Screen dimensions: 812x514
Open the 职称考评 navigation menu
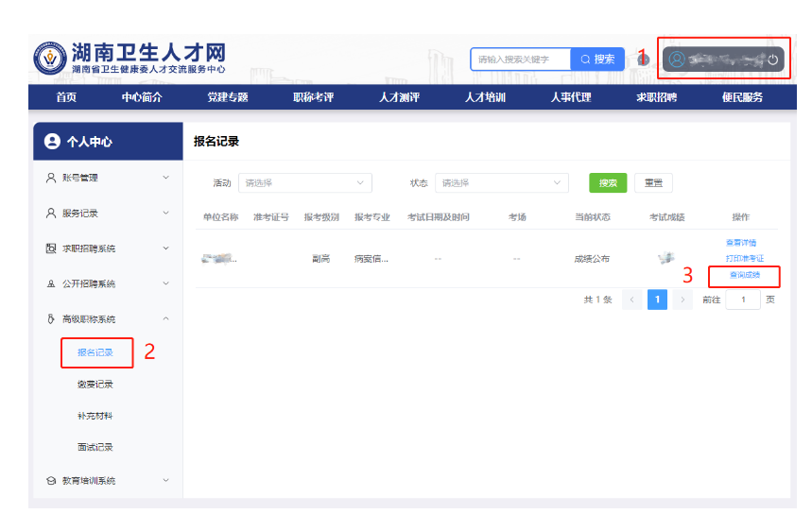(313, 97)
